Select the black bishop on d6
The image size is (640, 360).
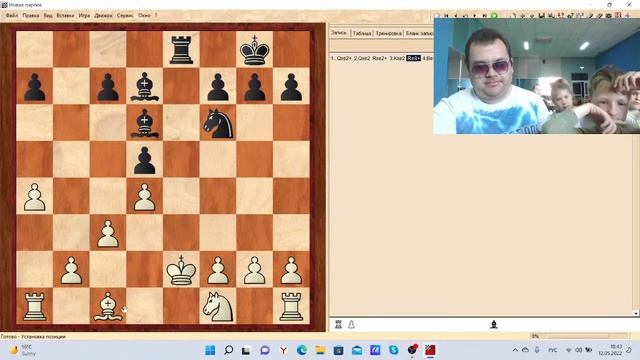144,123
